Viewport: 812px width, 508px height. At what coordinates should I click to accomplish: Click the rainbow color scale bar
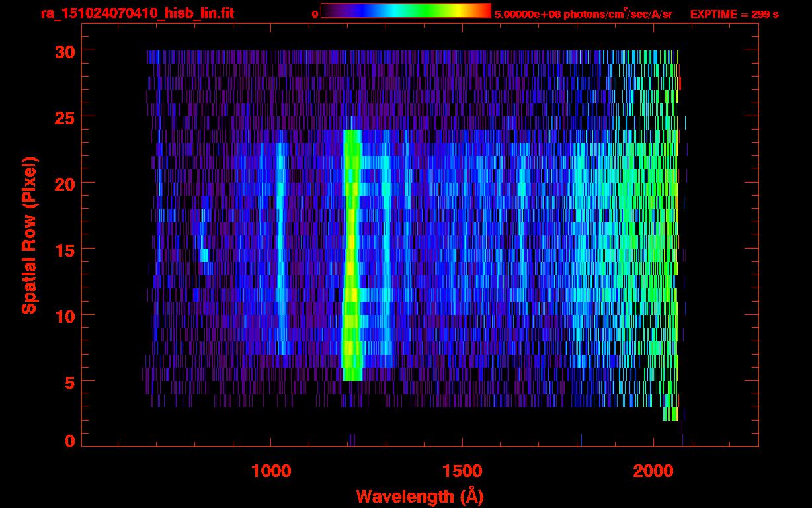pyautogui.click(x=406, y=11)
